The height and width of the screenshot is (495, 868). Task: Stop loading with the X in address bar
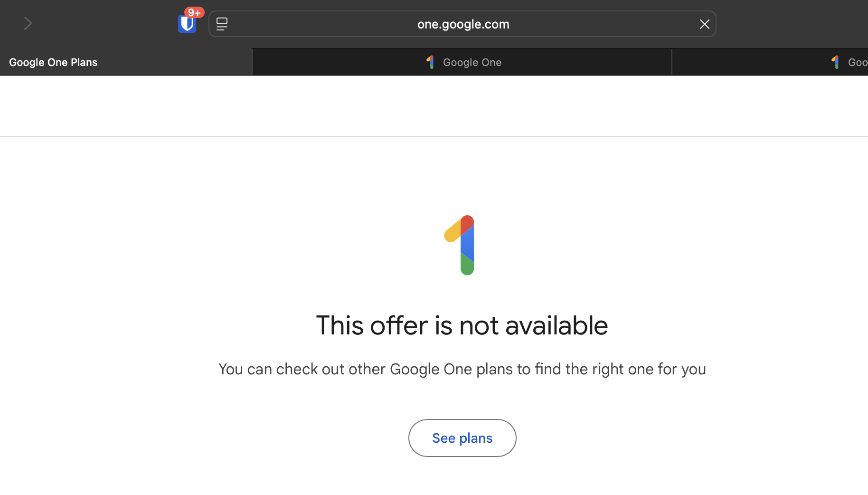tap(704, 24)
